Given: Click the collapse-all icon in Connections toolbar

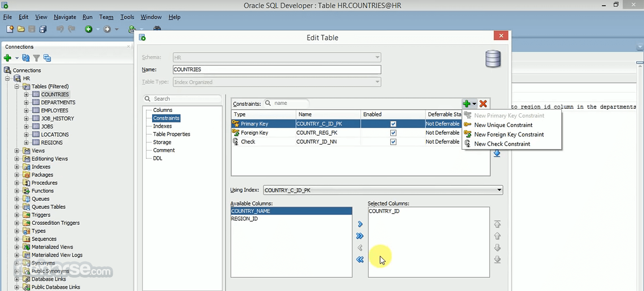Looking at the screenshot, I should (47, 58).
